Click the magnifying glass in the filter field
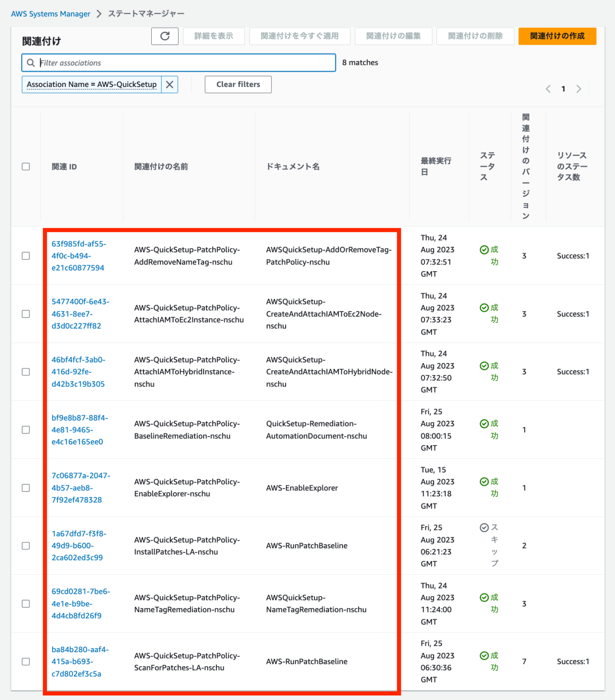The image size is (615, 700). pos(31,62)
